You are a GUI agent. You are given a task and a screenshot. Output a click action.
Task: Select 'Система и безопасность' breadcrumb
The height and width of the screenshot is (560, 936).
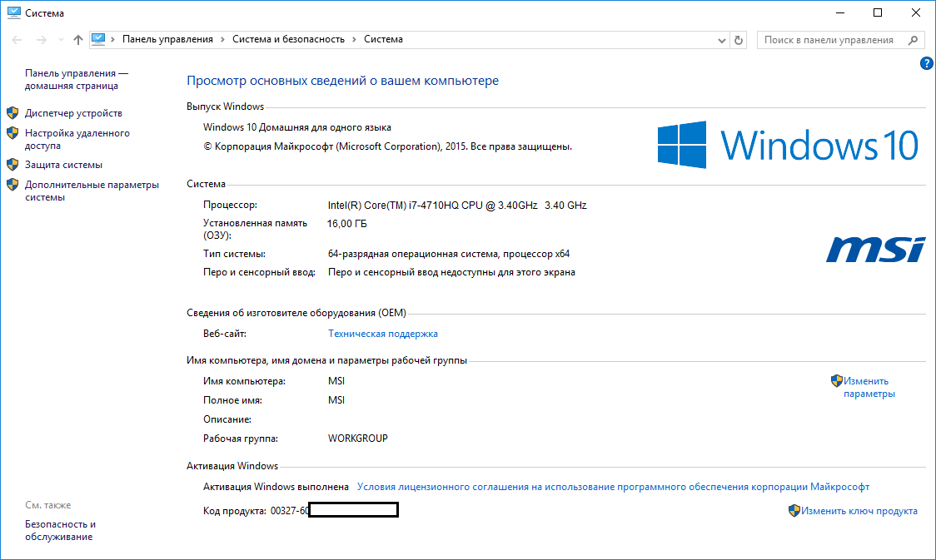pyautogui.click(x=288, y=39)
